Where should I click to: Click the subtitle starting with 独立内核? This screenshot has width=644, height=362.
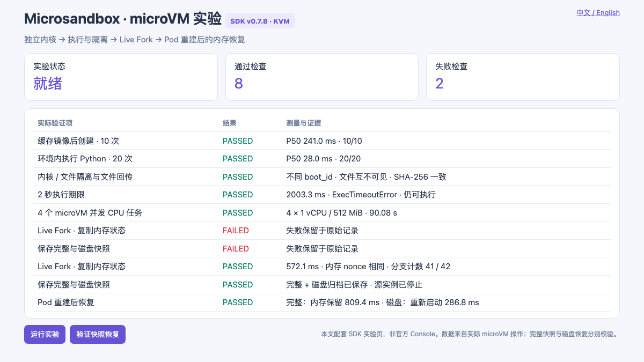click(x=135, y=40)
